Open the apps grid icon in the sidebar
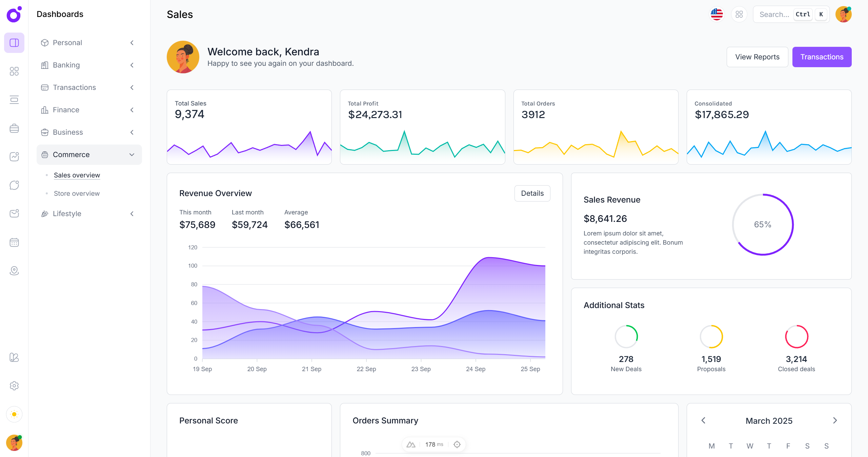868x457 pixels. (14, 71)
